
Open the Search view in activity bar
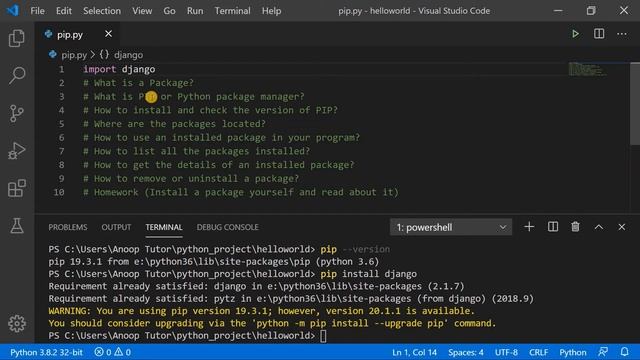17,76
